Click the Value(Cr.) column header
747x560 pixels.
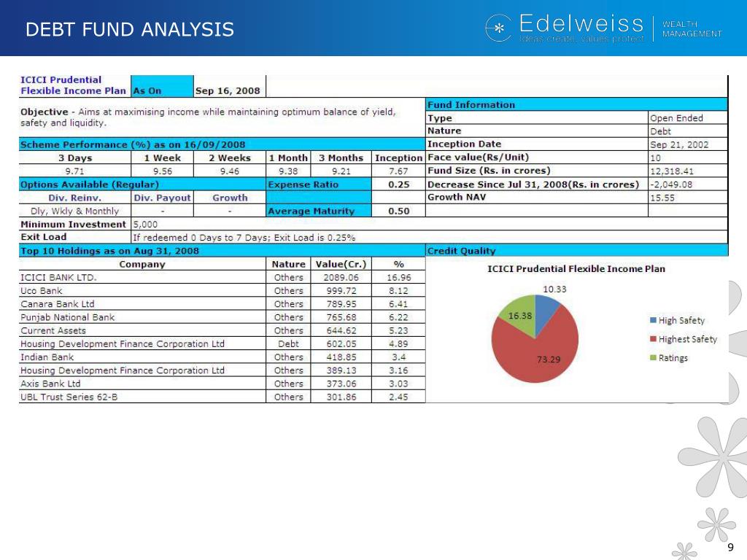pos(341,264)
